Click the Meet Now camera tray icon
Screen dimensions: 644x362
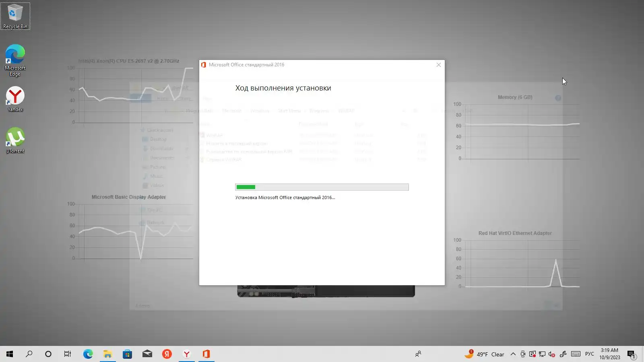(523, 354)
